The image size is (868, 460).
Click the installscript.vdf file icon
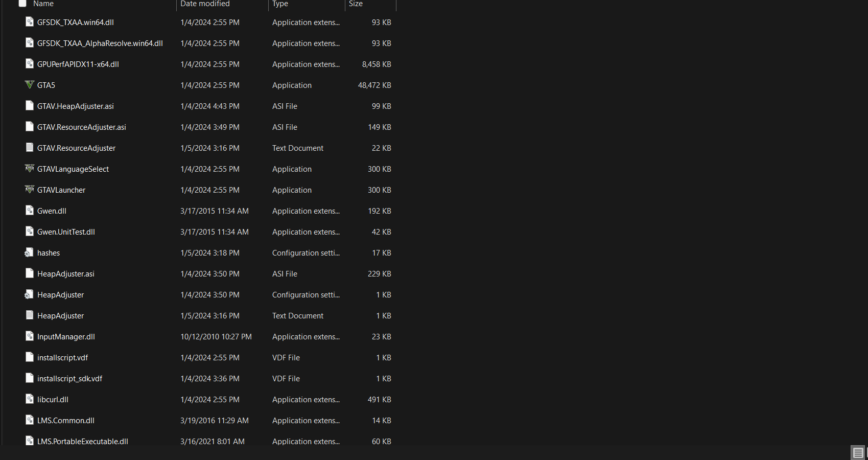tap(30, 357)
